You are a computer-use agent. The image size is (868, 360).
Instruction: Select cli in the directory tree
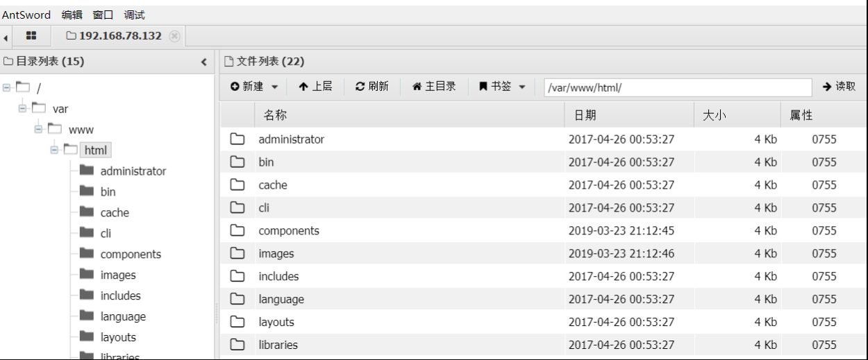tap(106, 234)
